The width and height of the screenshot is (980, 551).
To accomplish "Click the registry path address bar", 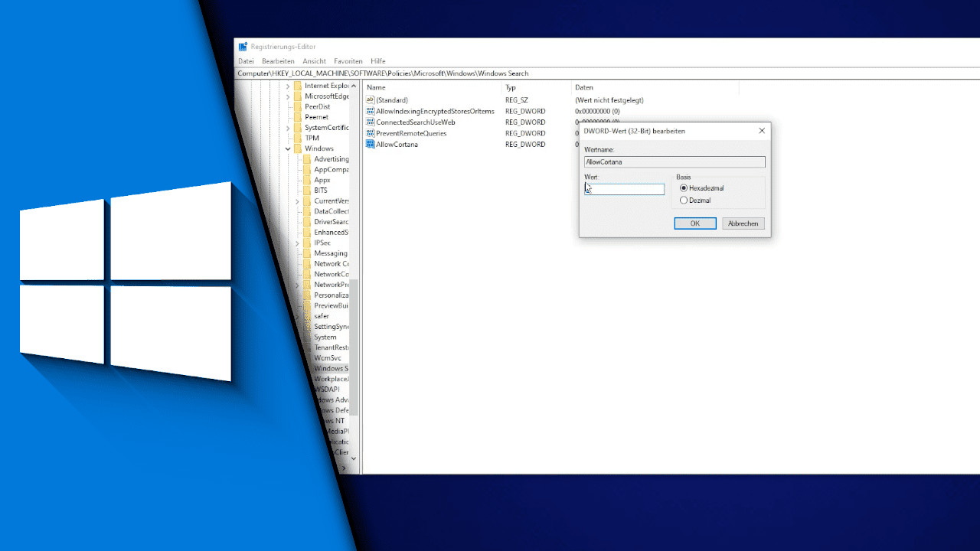I will click(x=607, y=73).
